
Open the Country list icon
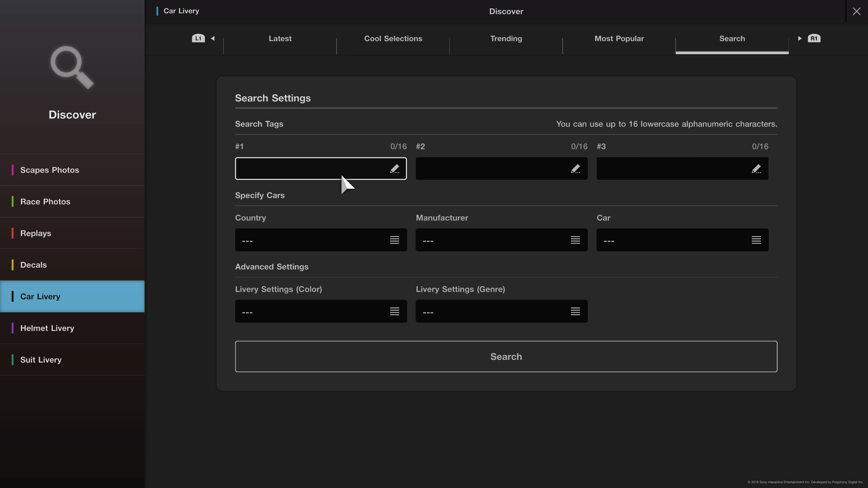pos(395,240)
